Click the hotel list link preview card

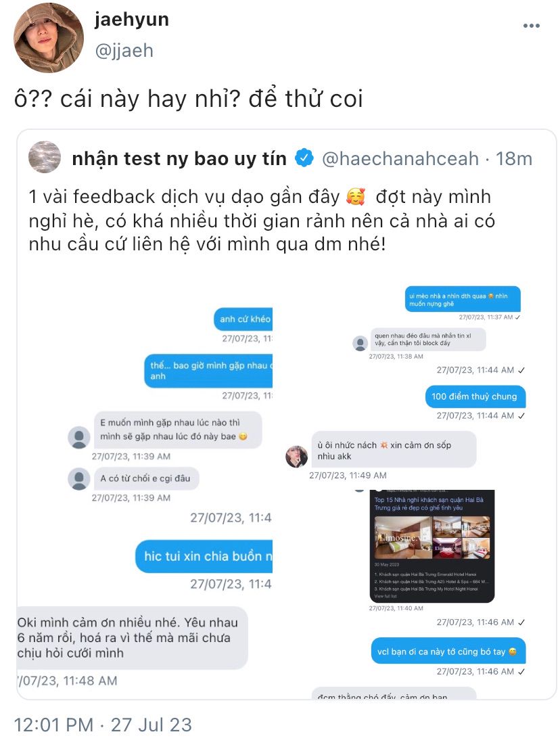(431, 546)
